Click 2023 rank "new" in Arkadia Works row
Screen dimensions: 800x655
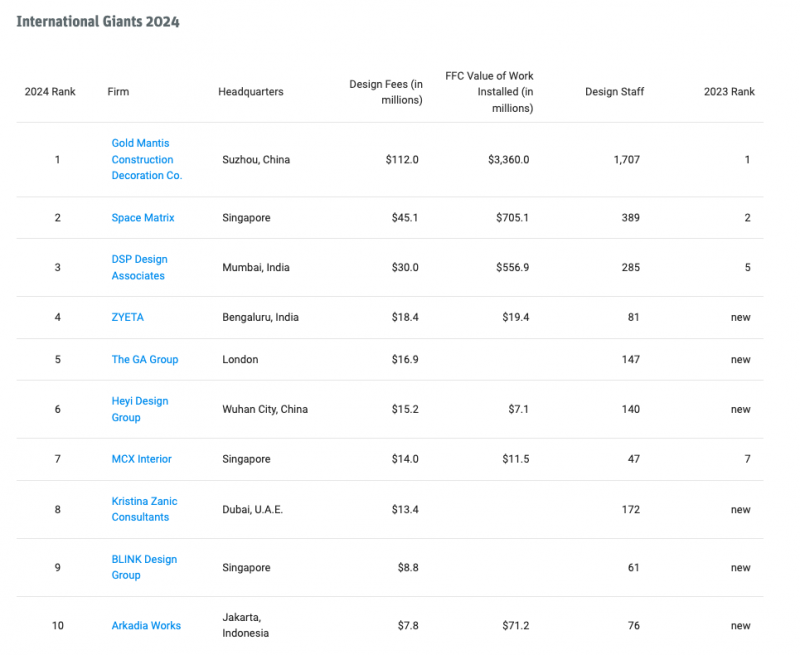pyautogui.click(x=740, y=625)
